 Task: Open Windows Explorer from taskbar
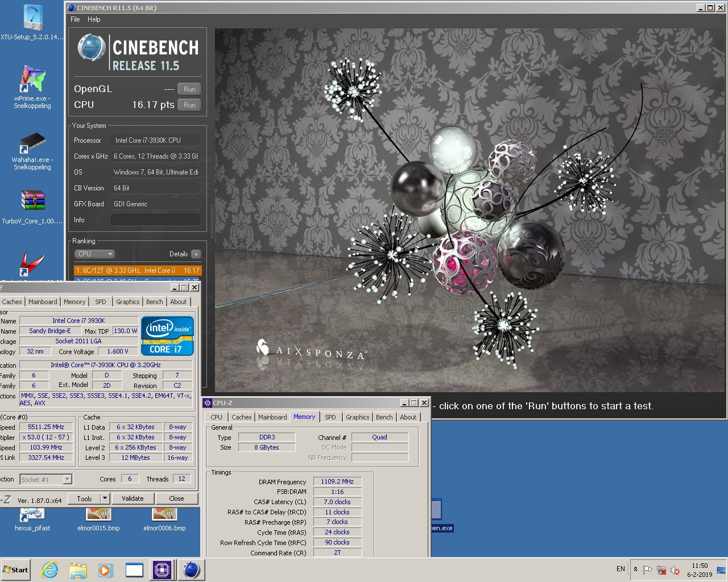[78, 569]
